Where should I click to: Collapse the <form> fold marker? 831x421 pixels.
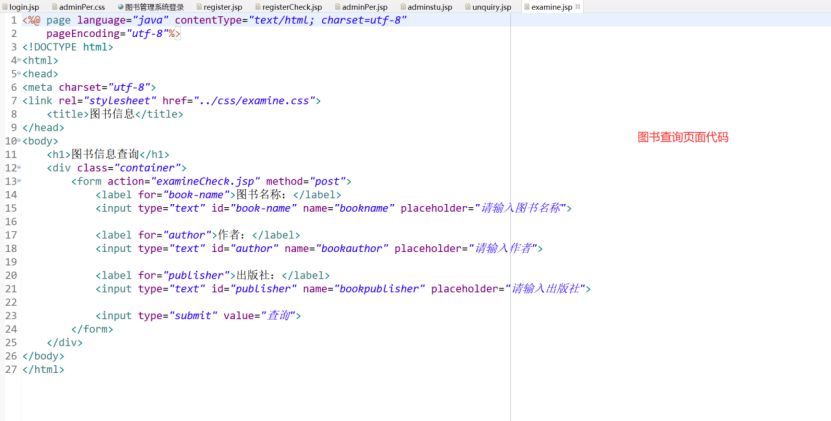pyautogui.click(x=20, y=181)
